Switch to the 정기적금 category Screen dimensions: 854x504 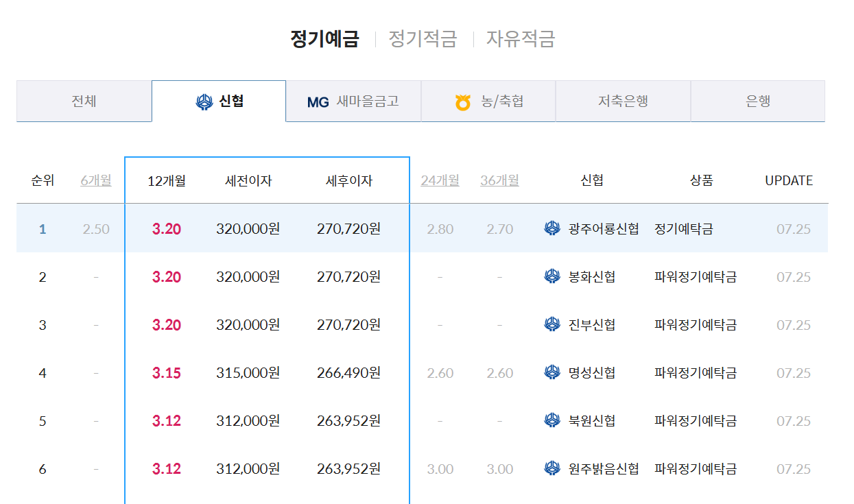(x=423, y=38)
